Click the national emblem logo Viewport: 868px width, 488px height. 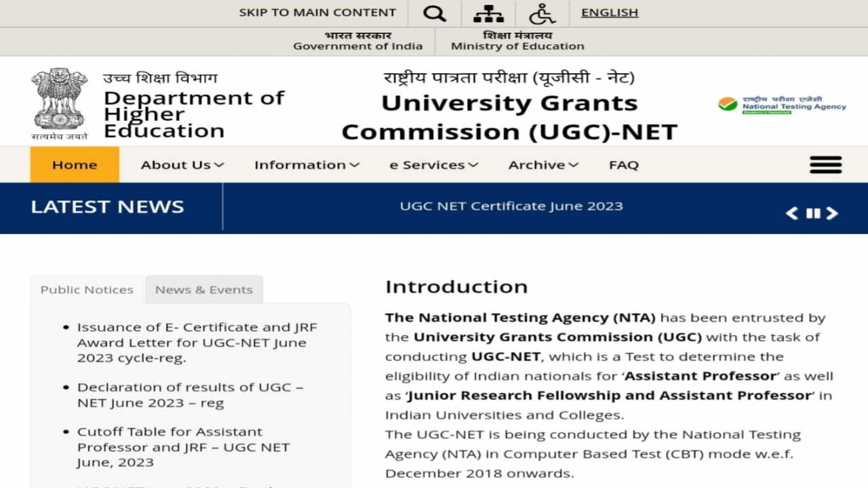point(60,103)
